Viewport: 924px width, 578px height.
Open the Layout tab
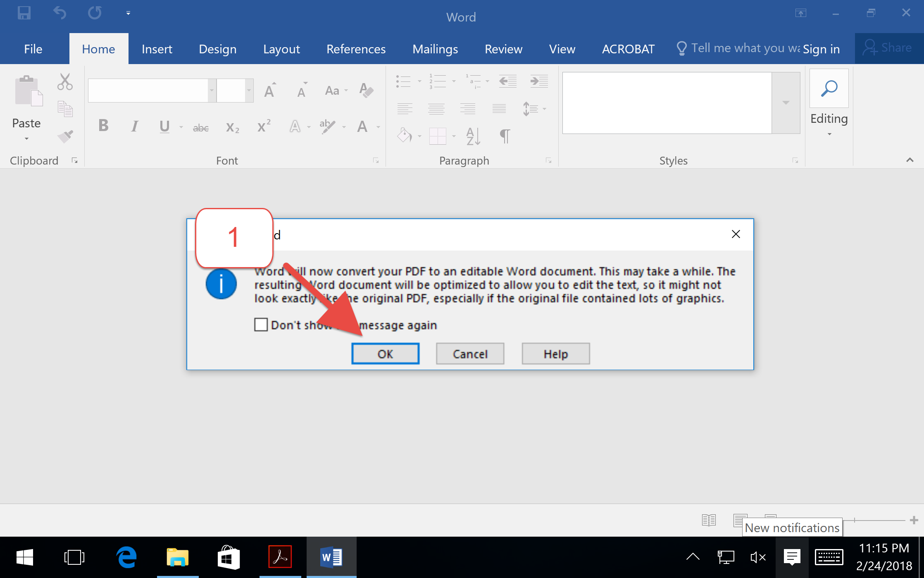tap(281, 49)
